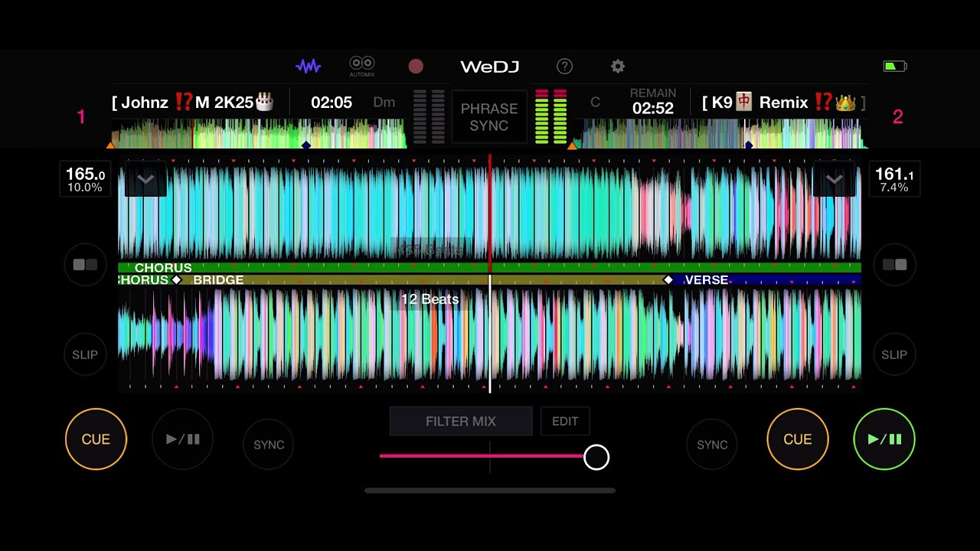Tap deck 1 main scrolling waveform
The image size is (980, 551).
[490, 212]
